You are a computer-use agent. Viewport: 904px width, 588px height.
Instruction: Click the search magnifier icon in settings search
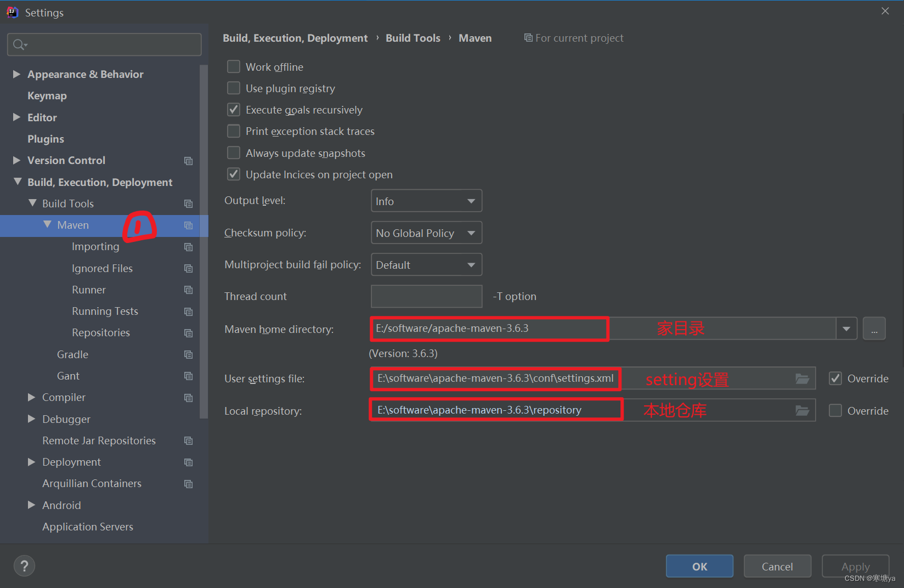(x=20, y=44)
